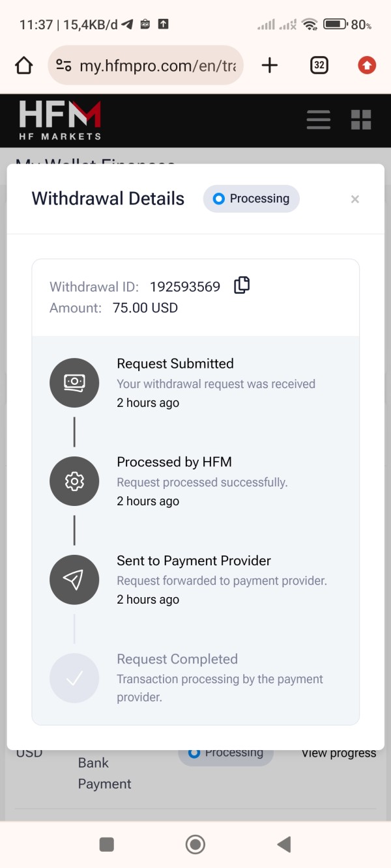The image size is (391, 868).
Task: Open the View progress link
Action: 338,753
